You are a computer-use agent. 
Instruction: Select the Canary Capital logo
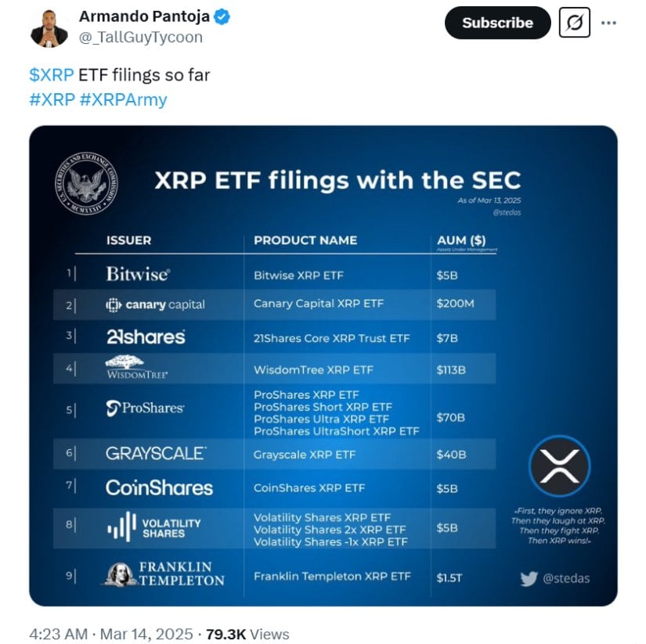pos(155,304)
